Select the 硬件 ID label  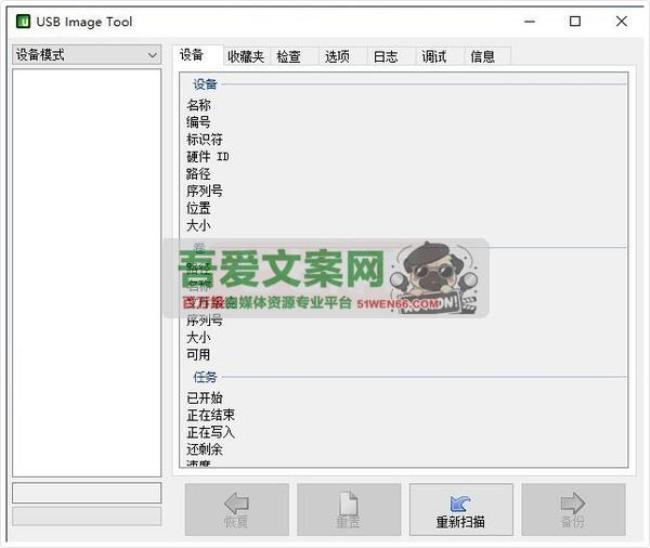pyautogui.click(x=208, y=157)
